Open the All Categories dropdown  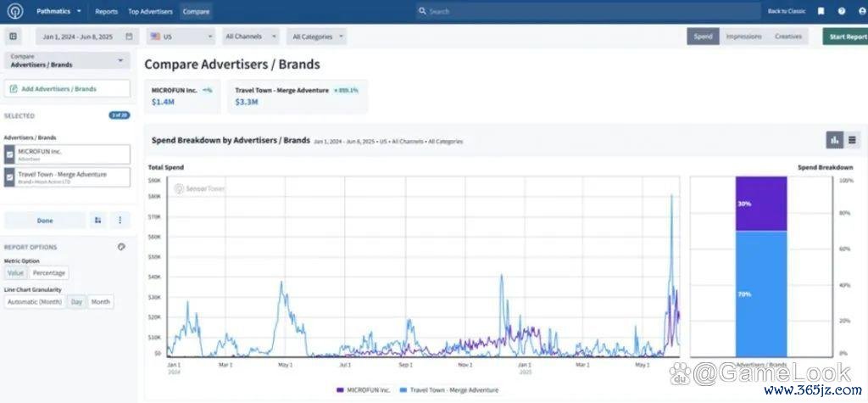(x=317, y=36)
